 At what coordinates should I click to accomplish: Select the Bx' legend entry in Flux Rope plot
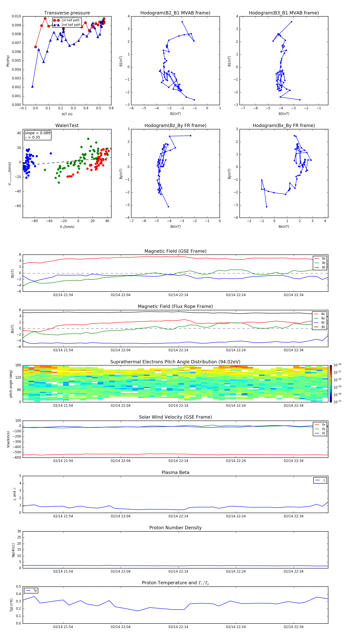(320, 314)
